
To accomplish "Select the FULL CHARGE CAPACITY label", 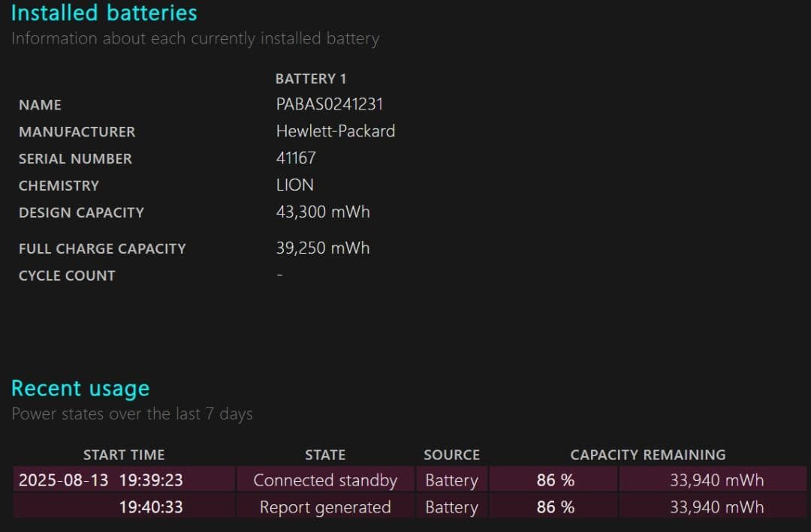I will 102,249.
